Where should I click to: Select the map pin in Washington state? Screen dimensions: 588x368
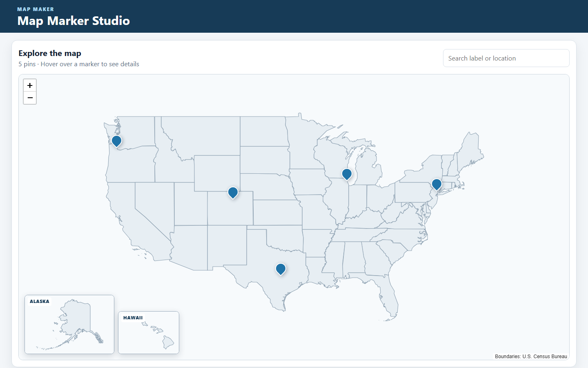116,141
